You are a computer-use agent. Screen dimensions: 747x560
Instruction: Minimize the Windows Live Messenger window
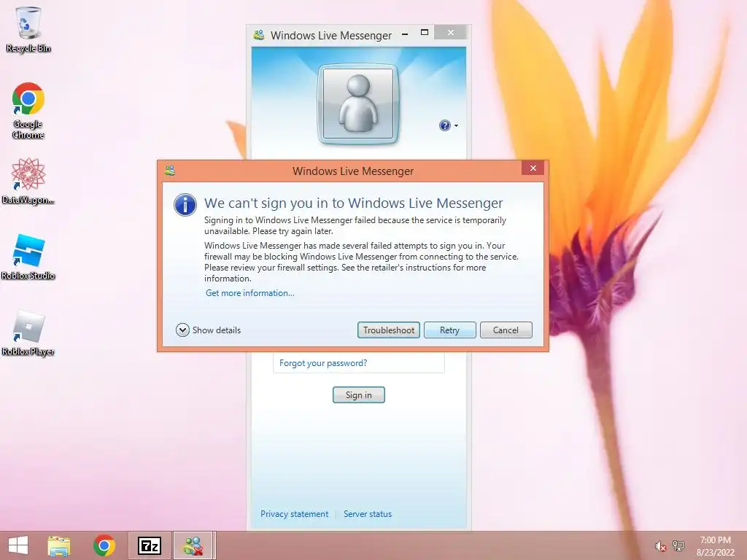(x=405, y=34)
